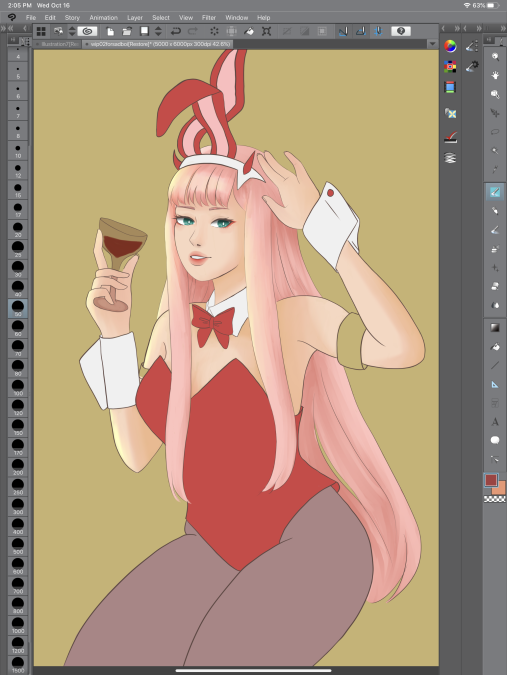
Task: Open the Filter menu
Action: 209,18
